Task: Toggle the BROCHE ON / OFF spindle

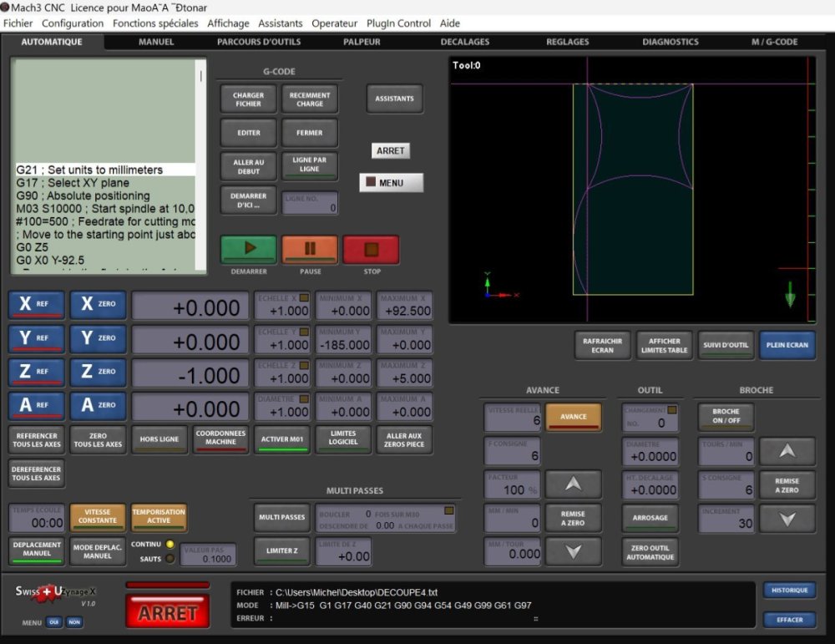Action: point(726,416)
